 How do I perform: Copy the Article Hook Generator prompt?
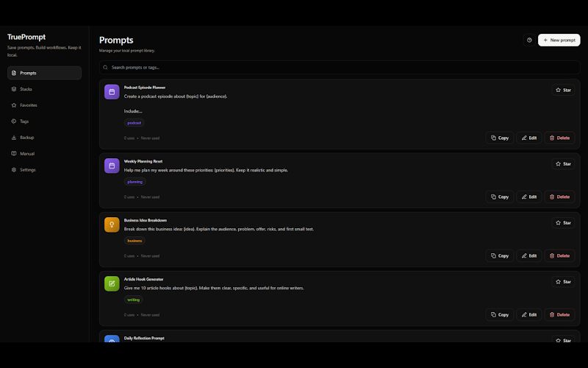point(500,315)
